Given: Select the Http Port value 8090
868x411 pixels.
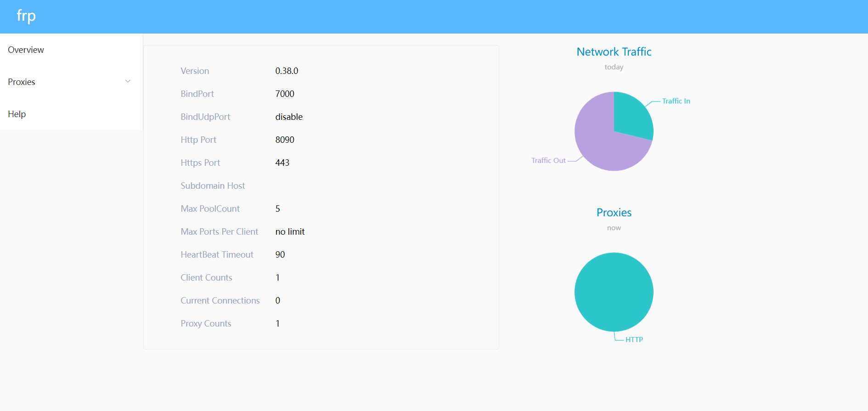Looking at the screenshot, I should (285, 140).
